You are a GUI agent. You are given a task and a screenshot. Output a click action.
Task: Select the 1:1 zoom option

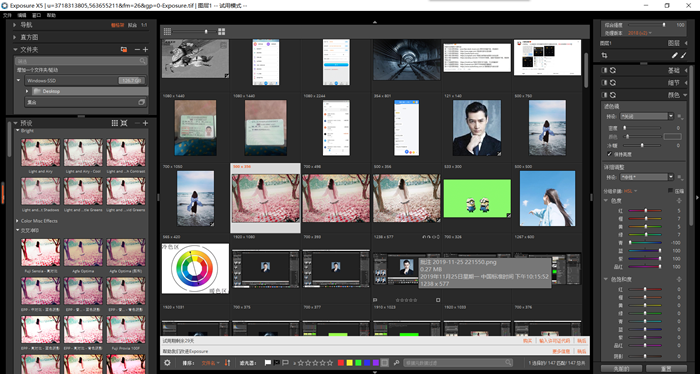(144, 25)
